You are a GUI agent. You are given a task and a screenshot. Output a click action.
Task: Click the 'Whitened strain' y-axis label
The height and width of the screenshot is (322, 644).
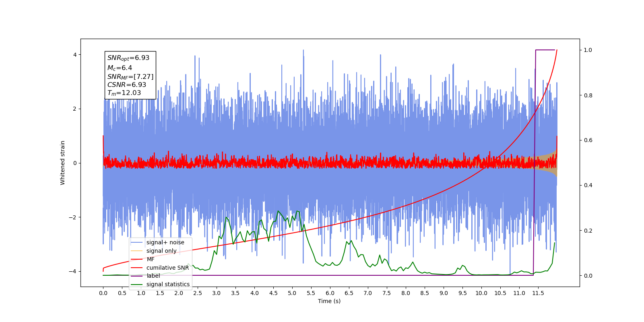click(x=62, y=163)
